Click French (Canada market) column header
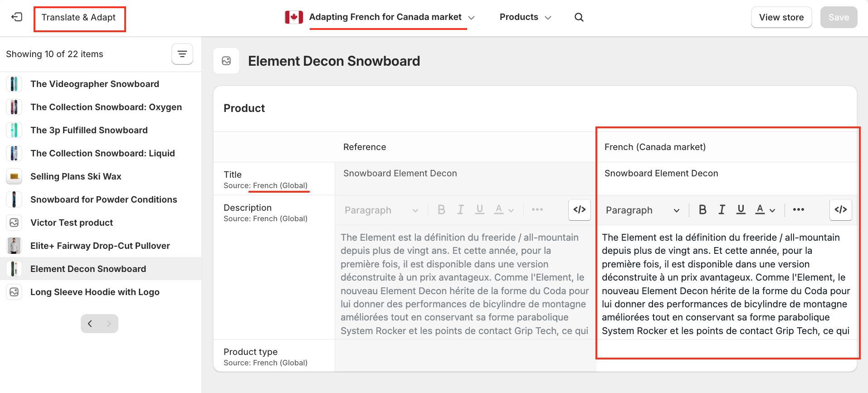The height and width of the screenshot is (393, 868). tap(655, 147)
